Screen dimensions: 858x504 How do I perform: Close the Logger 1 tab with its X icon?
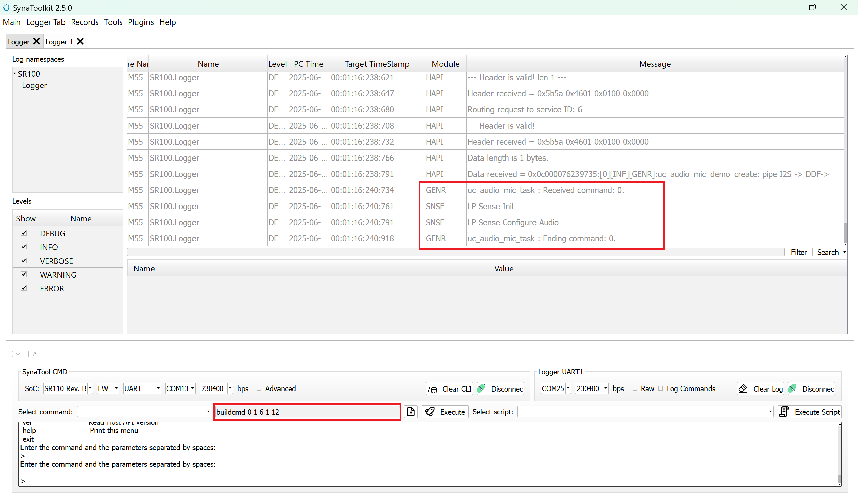click(80, 42)
